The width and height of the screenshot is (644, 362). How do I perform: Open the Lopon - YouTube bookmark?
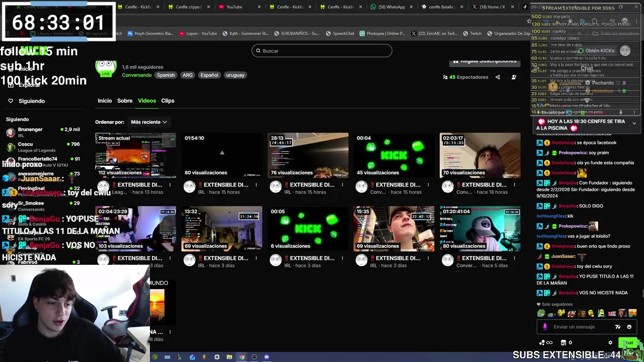(x=198, y=34)
